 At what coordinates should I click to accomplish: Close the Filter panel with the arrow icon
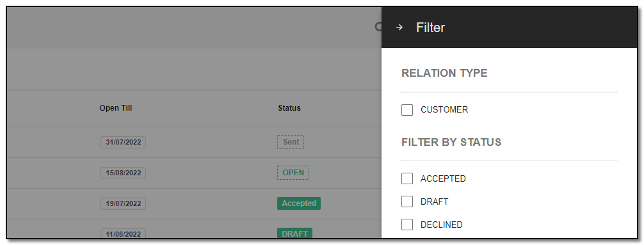399,28
